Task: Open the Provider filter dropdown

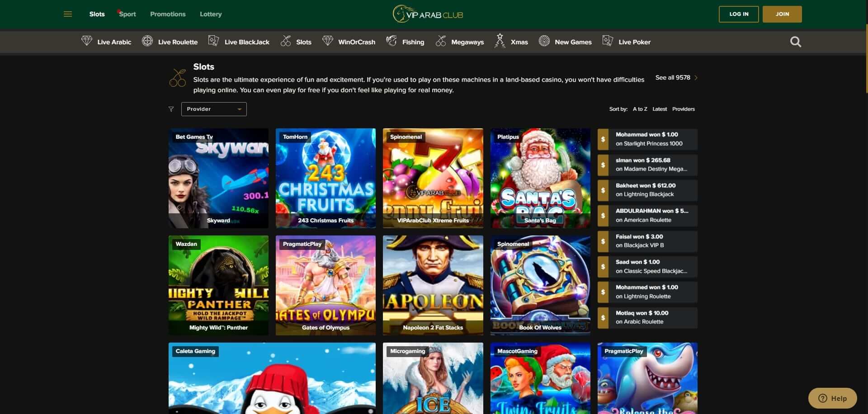Action: pyautogui.click(x=213, y=109)
